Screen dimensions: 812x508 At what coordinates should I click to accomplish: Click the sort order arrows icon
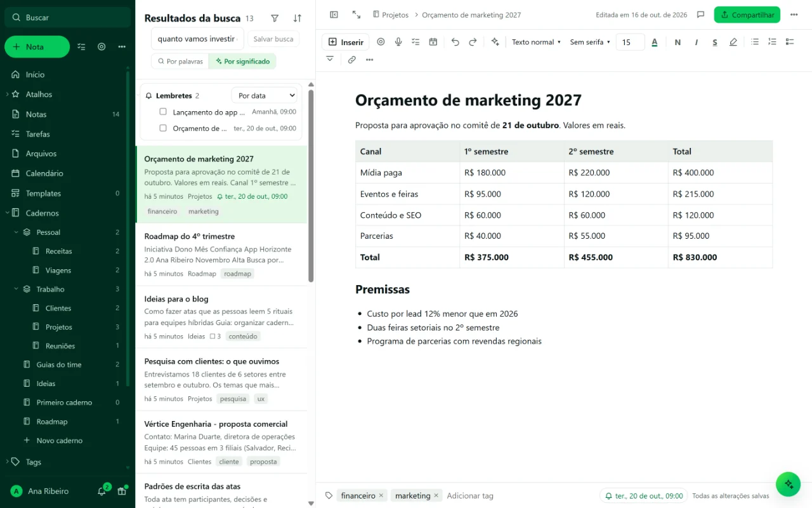(x=298, y=18)
